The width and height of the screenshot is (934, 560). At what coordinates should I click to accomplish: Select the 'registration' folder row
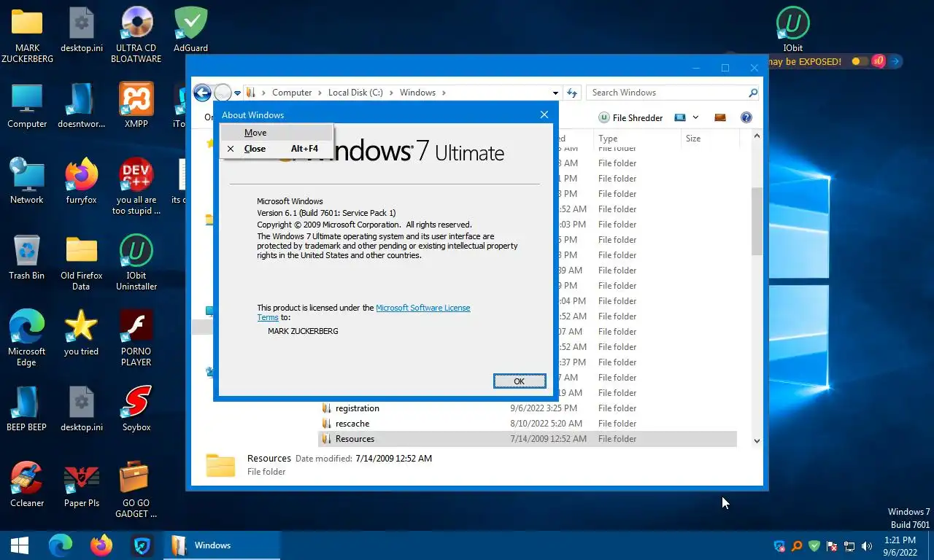tap(528, 408)
